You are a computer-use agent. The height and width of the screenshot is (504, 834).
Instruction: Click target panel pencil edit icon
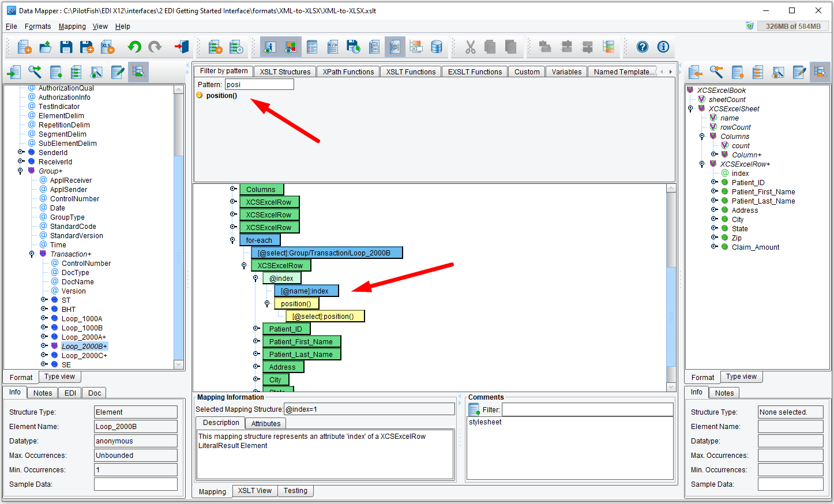[799, 72]
